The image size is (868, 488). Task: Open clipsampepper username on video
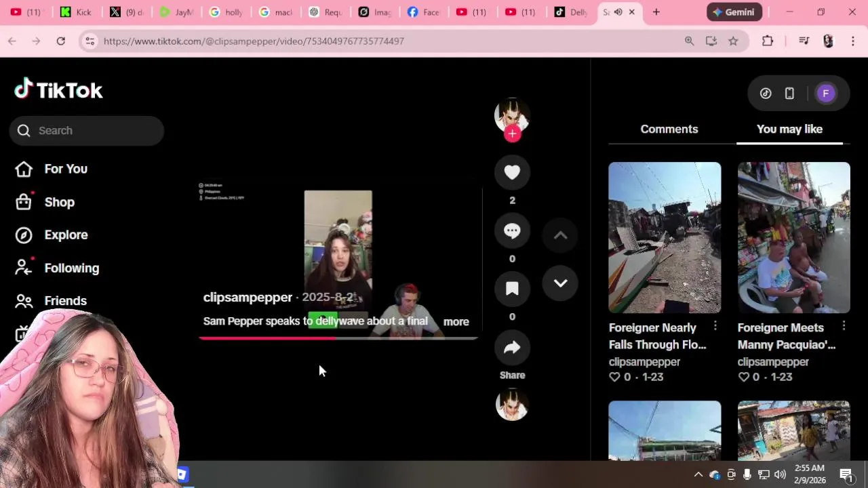pyautogui.click(x=248, y=298)
